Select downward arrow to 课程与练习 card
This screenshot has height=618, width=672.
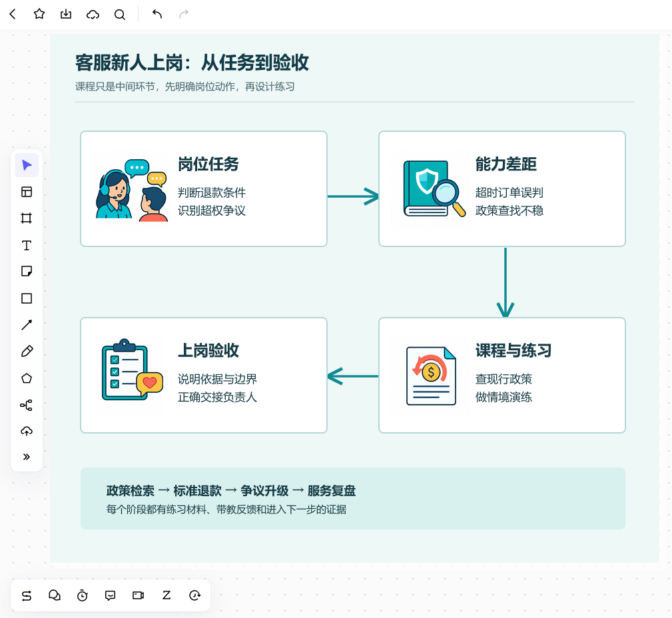[505, 282]
